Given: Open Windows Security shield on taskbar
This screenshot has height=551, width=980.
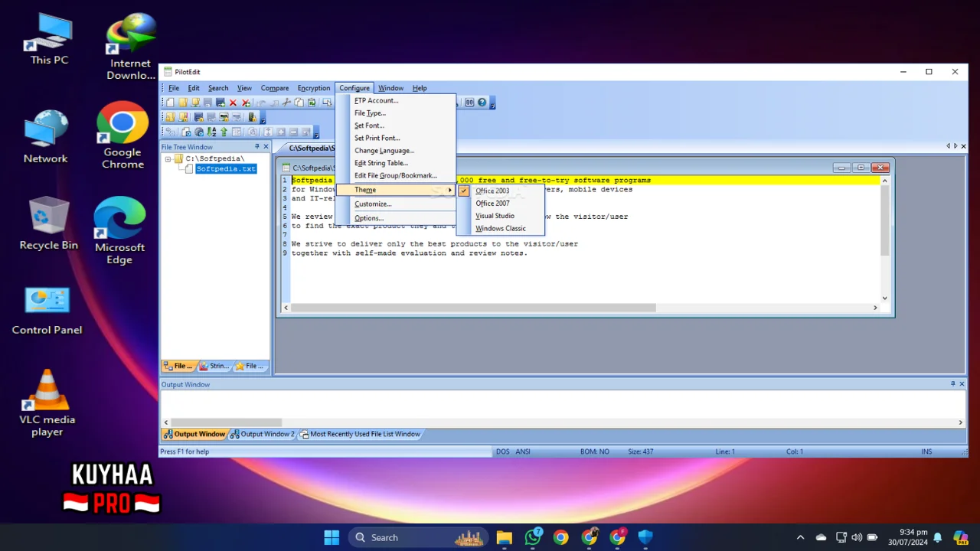Looking at the screenshot, I should pyautogui.click(x=645, y=537).
